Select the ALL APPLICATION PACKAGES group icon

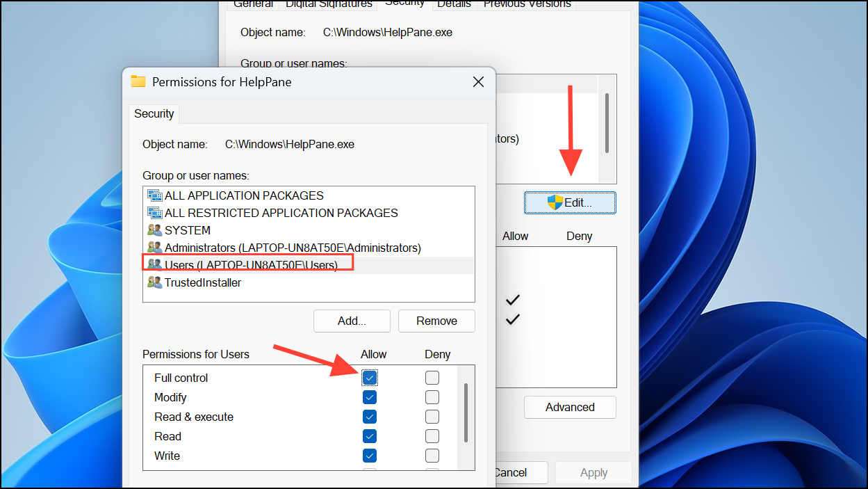coord(154,195)
